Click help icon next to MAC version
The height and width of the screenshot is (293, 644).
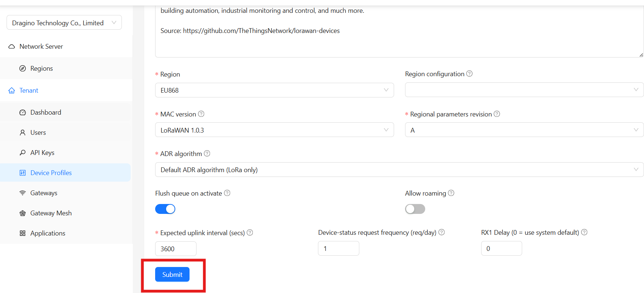(201, 114)
